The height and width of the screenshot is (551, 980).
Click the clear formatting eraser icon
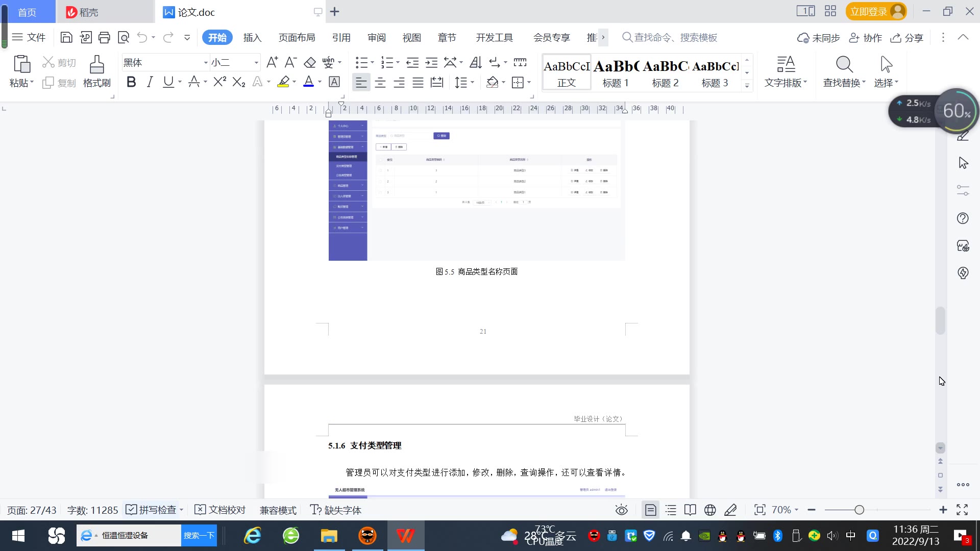point(310,63)
